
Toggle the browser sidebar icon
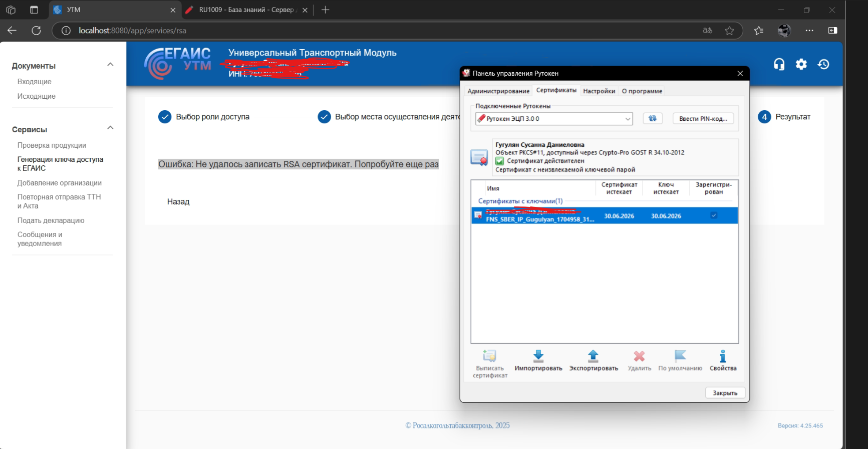pyautogui.click(x=832, y=31)
